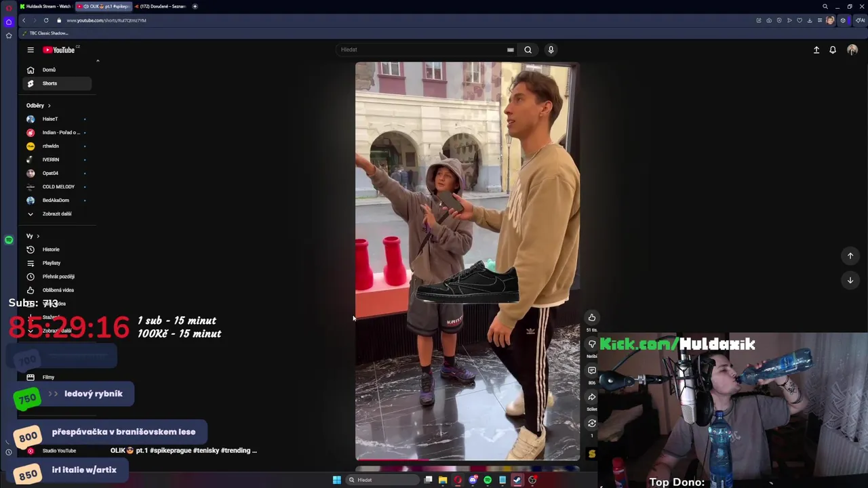868x488 pixels.
Task: Open the BedAkaDom channel
Action: click(57, 201)
